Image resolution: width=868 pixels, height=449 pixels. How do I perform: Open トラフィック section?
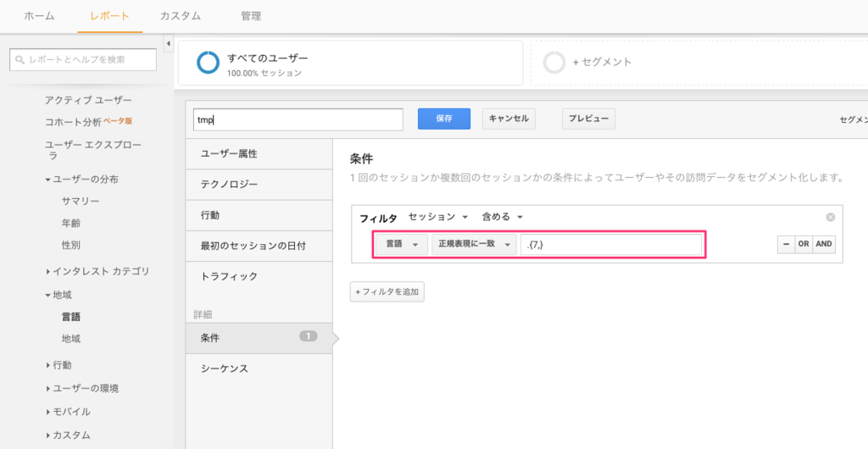(259, 276)
